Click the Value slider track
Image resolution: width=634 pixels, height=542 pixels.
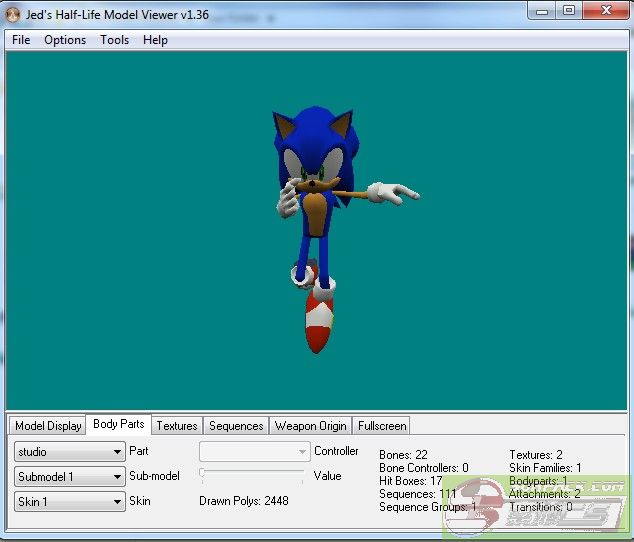(254, 474)
